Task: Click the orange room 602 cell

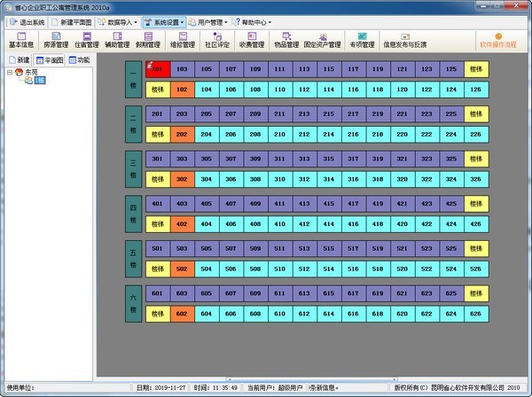Action: (182, 313)
